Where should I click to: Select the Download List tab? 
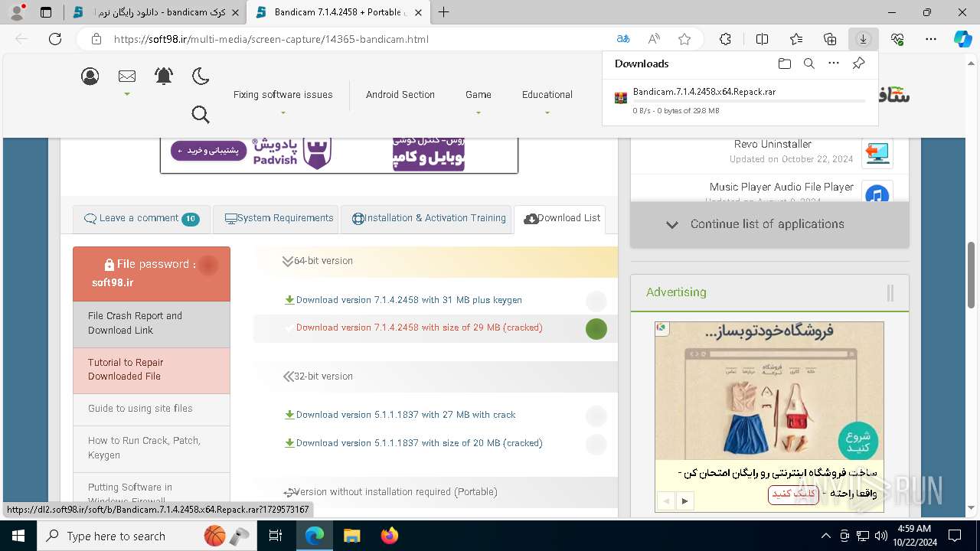[x=561, y=219]
